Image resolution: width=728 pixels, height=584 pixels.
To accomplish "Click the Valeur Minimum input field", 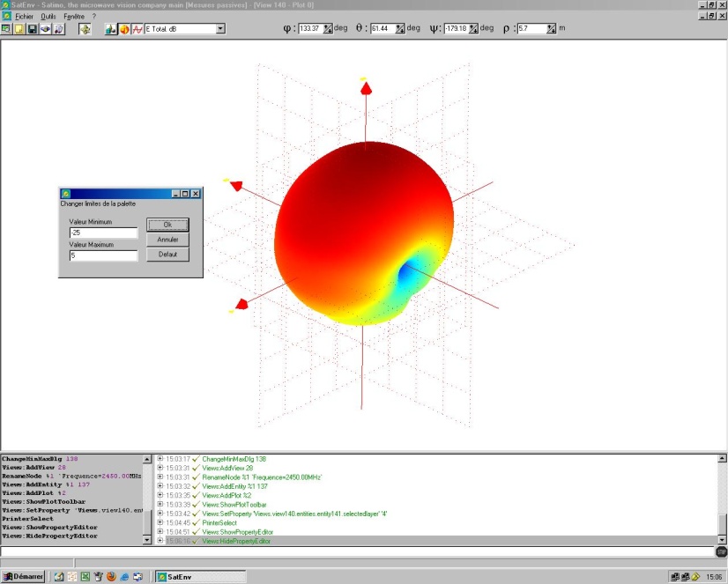I will click(104, 233).
